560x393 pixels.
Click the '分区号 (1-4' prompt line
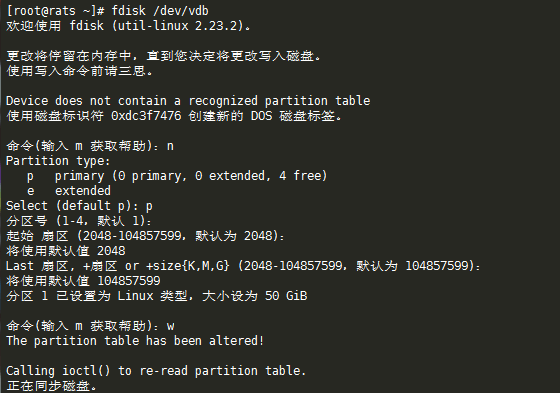[x=79, y=221]
